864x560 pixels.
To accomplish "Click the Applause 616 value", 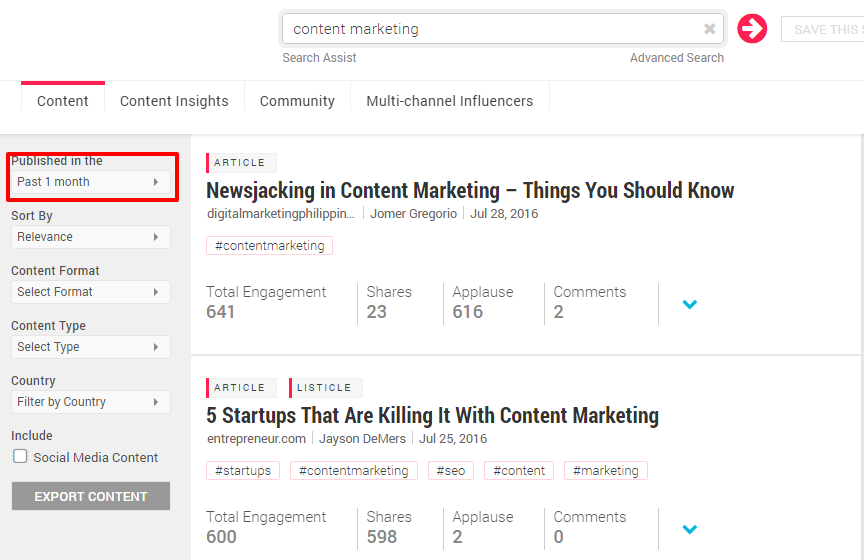I will [x=468, y=312].
